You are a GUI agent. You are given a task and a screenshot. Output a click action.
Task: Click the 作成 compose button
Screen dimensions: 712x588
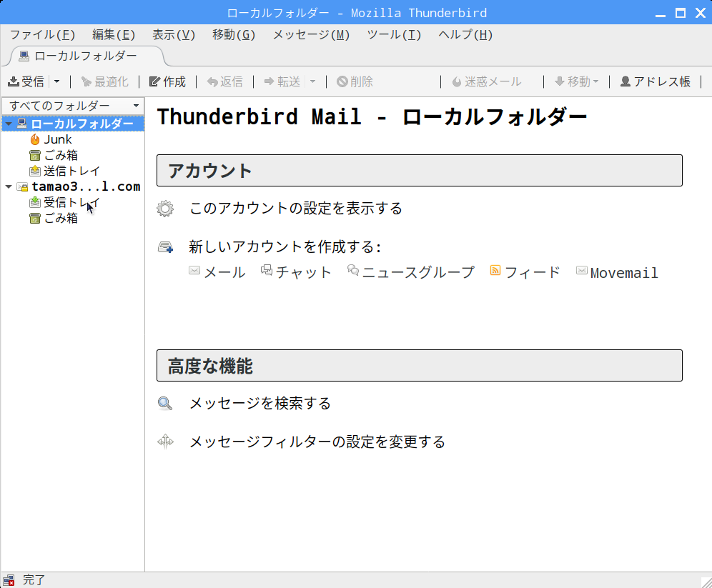167,81
